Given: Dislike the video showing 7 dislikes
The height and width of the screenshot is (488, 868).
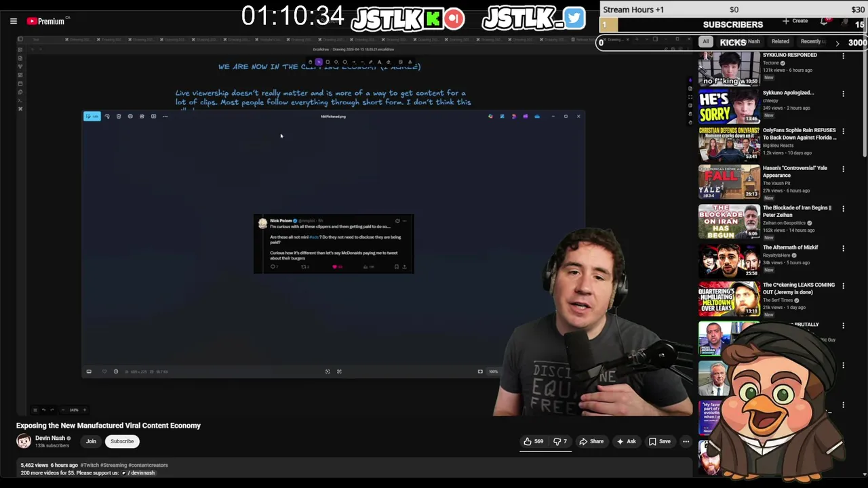Looking at the screenshot, I should [x=560, y=441].
